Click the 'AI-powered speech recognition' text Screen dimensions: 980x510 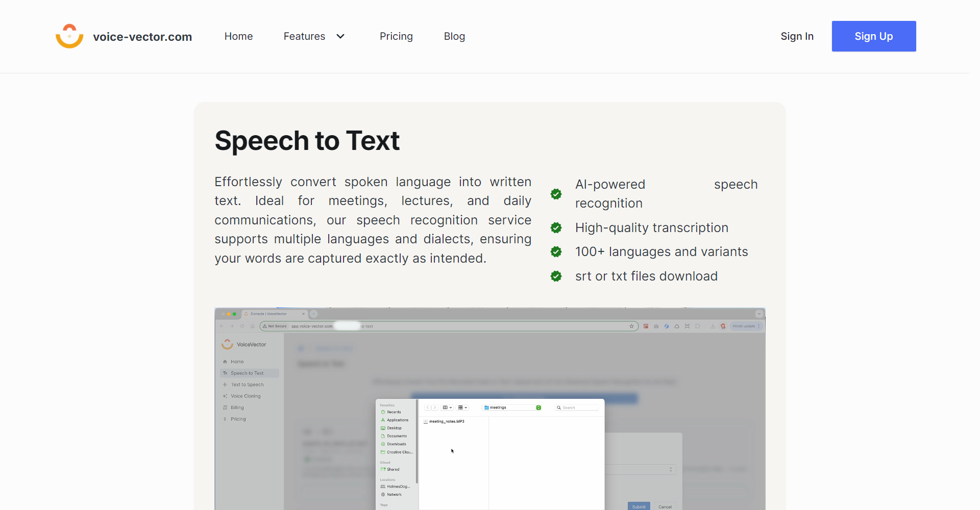pyautogui.click(x=666, y=194)
